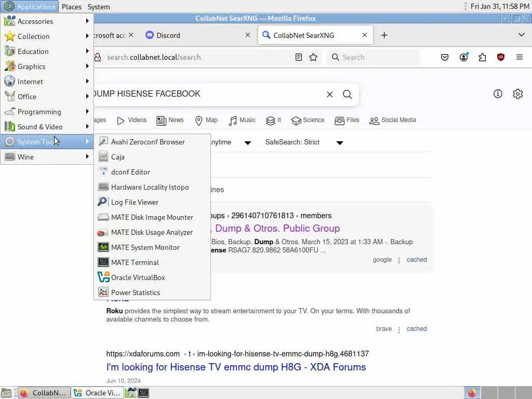
Task: Click the Sound & Video category icon
Action: [x=9, y=127]
